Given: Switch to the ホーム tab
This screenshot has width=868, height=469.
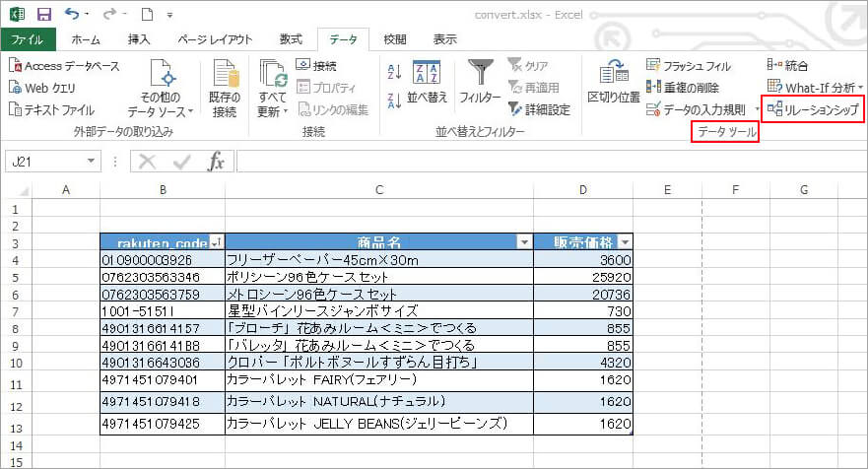Looking at the screenshot, I should coord(86,39).
